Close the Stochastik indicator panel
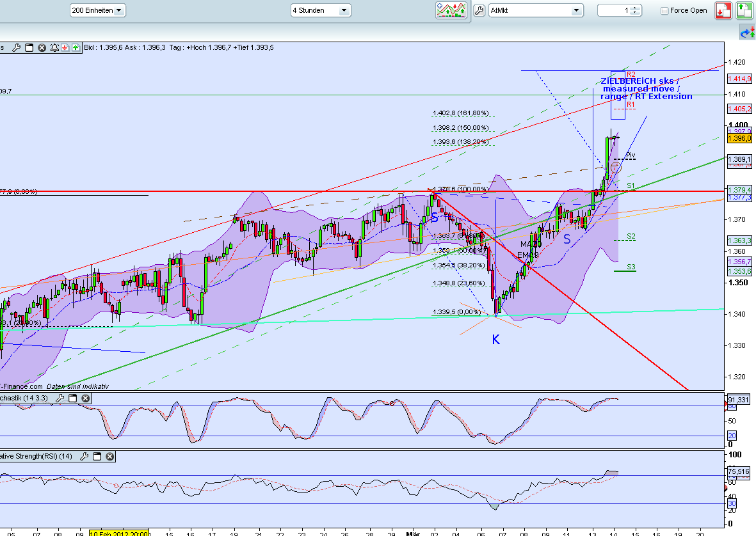756x536 pixels. click(x=85, y=398)
